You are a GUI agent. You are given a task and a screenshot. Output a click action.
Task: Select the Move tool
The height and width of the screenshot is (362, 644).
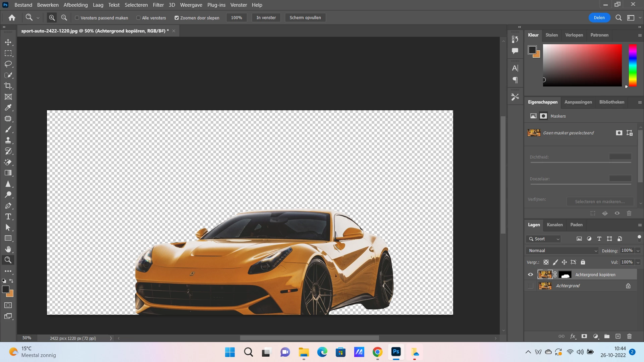pyautogui.click(x=8, y=42)
